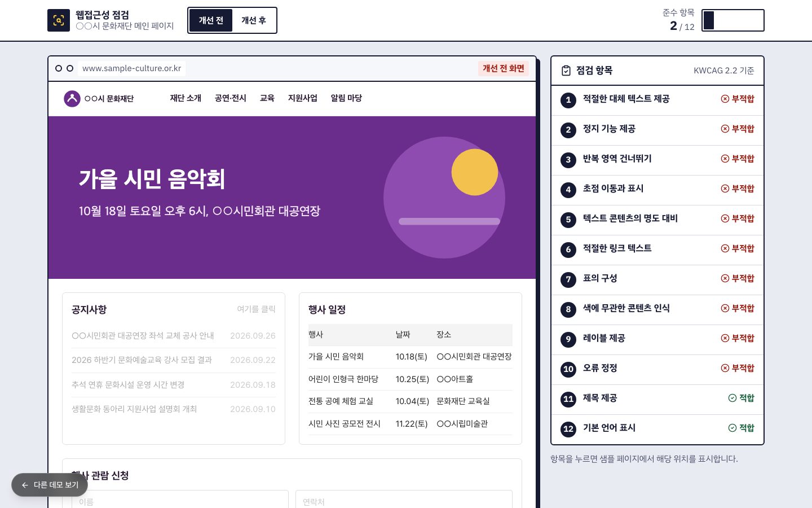812x508 pixels.
Task: Open the 공연·전시 menu
Action: (231, 98)
